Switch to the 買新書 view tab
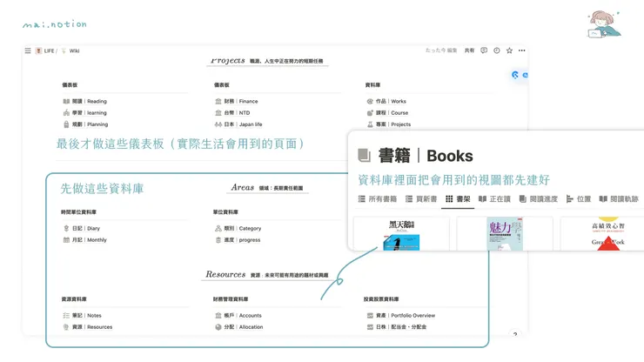644x362 pixels. tap(421, 199)
